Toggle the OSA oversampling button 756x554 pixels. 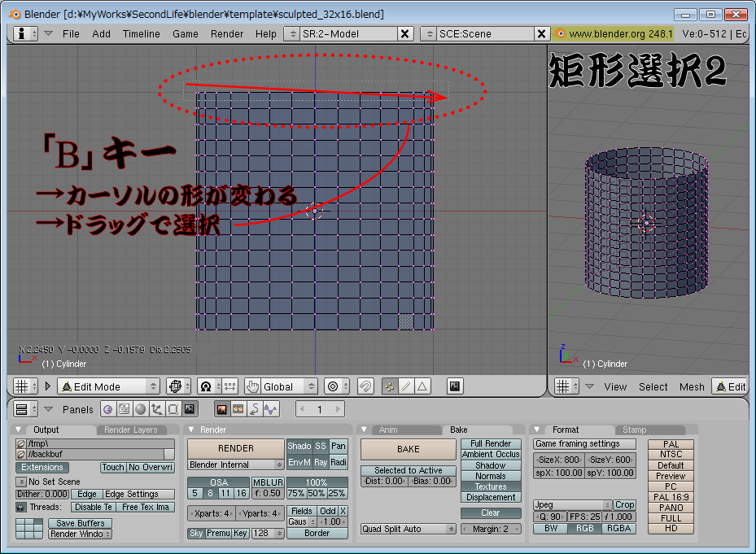coord(219,482)
